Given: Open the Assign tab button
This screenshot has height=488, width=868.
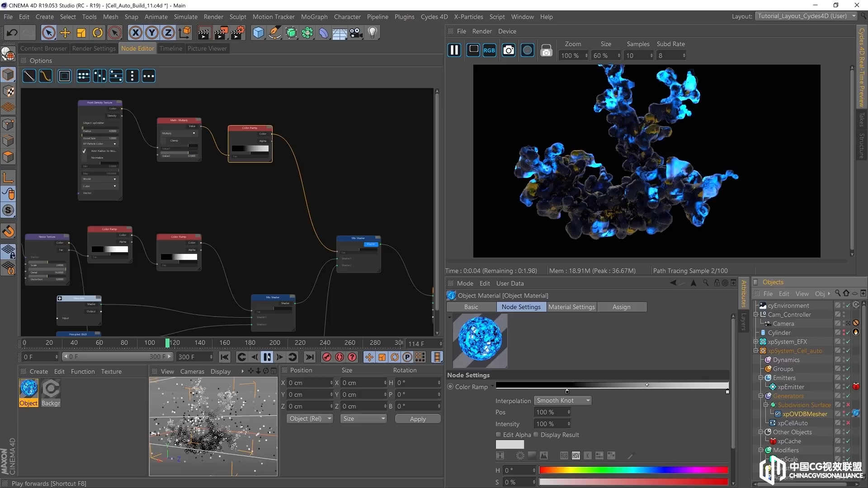Looking at the screenshot, I should [x=621, y=307].
